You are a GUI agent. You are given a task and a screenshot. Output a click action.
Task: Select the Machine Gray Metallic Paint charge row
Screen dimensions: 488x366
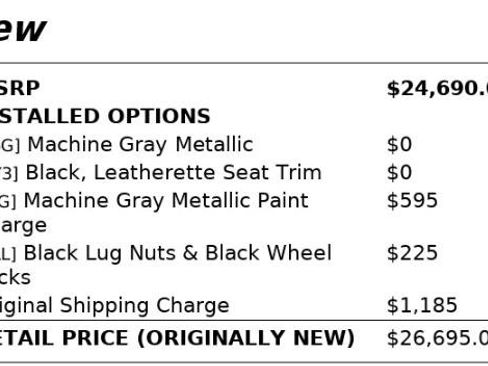pyautogui.click(x=244, y=213)
